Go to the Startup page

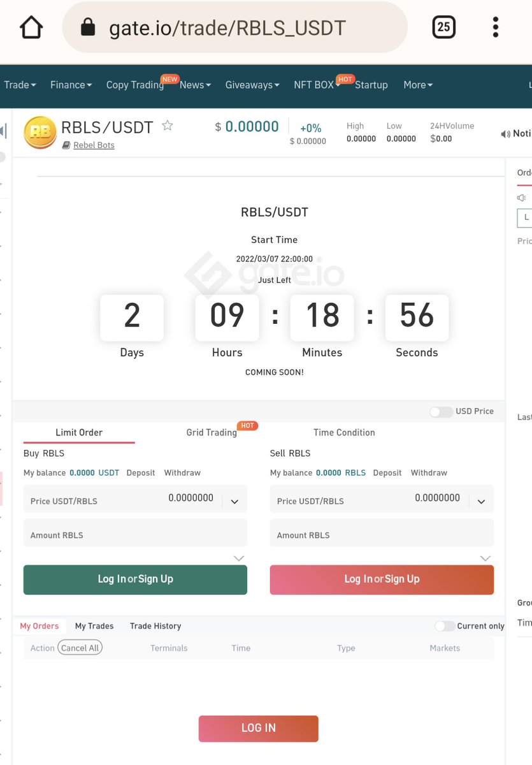[x=371, y=85]
